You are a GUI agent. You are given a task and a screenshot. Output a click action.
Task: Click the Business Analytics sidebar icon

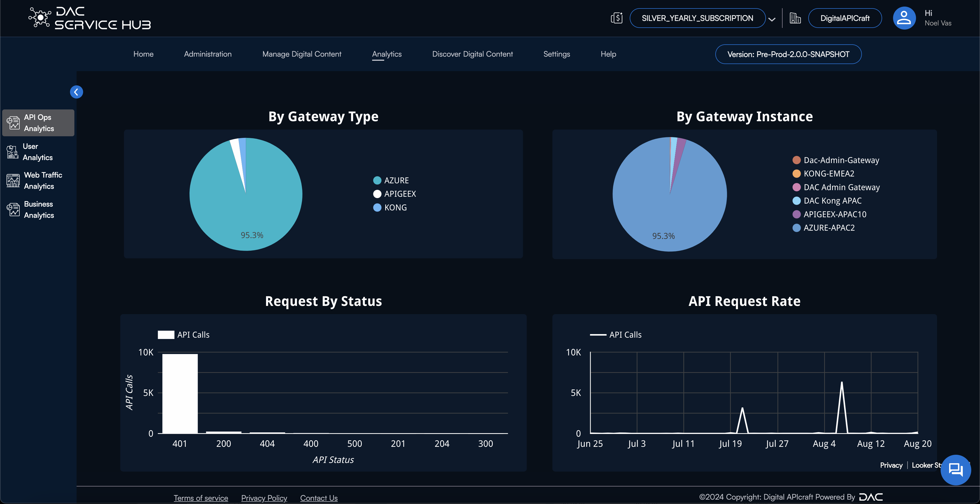click(13, 209)
